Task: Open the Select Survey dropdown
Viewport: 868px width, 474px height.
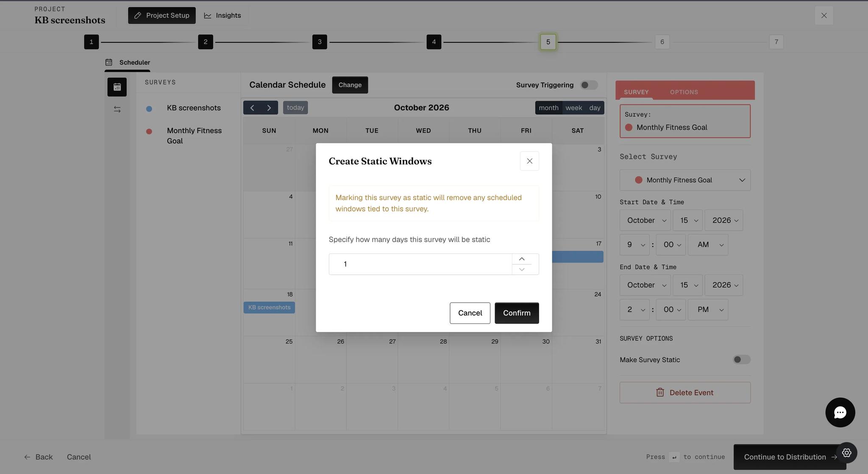Action: point(685,180)
